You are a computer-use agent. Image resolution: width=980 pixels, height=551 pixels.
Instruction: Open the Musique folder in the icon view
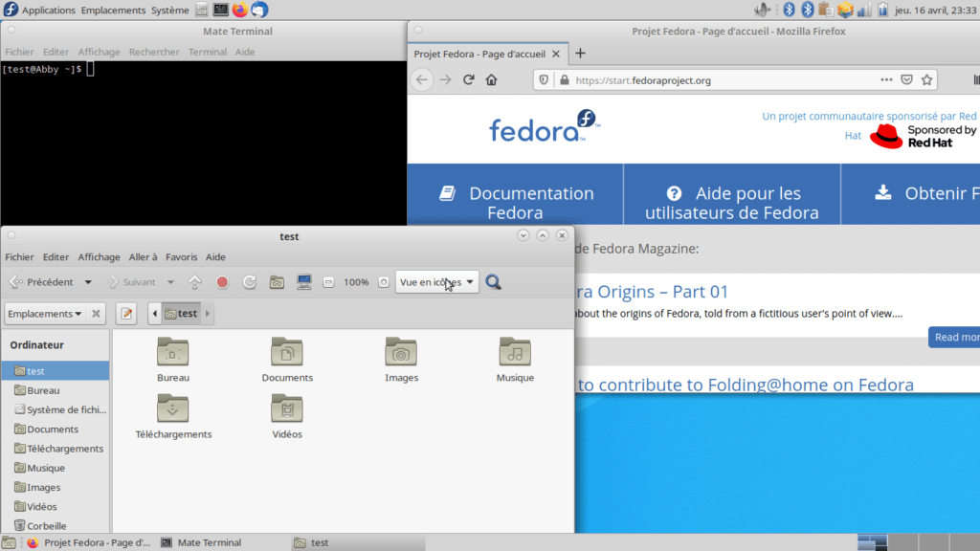coord(515,360)
